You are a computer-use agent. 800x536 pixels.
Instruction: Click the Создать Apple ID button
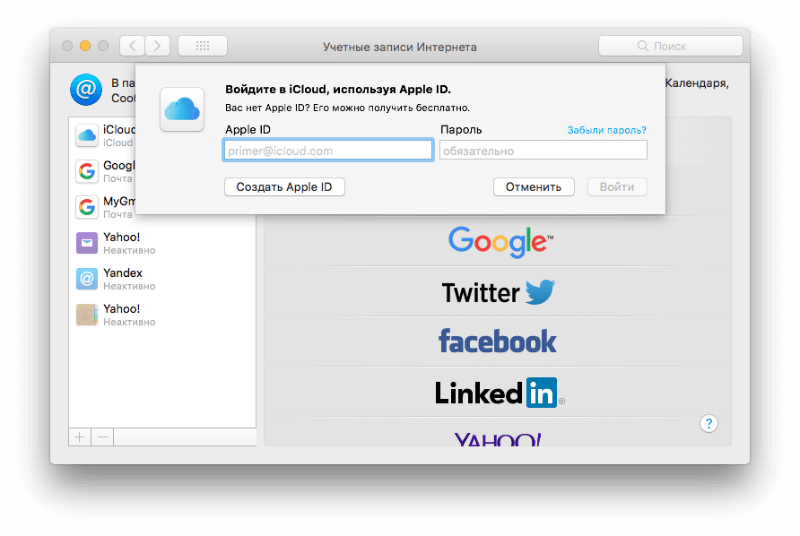(x=284, y=187)
